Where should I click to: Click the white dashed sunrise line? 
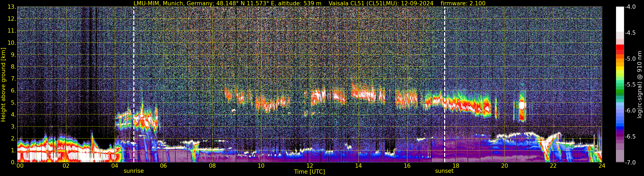click(134, 84)
